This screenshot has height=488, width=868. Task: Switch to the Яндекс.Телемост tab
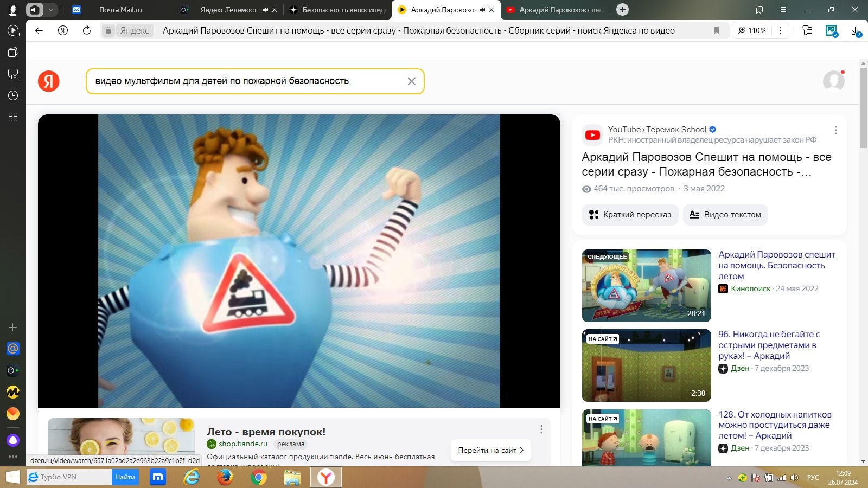click(228, 9)
